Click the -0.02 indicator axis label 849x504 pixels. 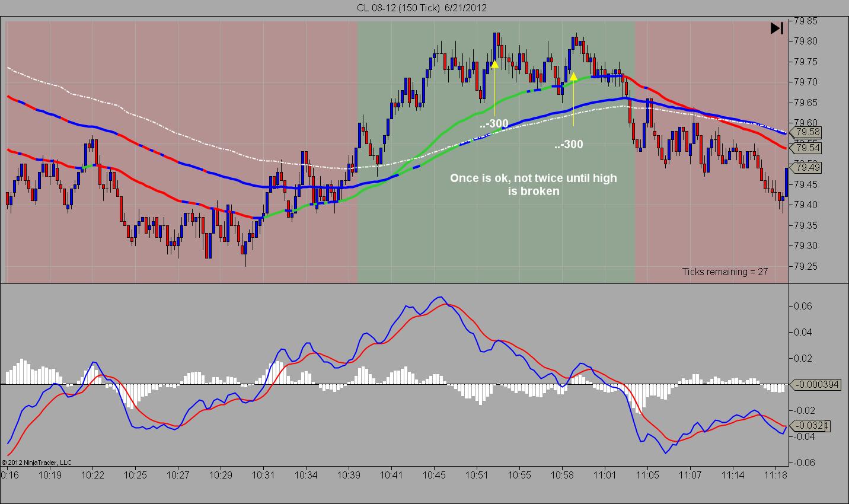click(x=803, y=410)
